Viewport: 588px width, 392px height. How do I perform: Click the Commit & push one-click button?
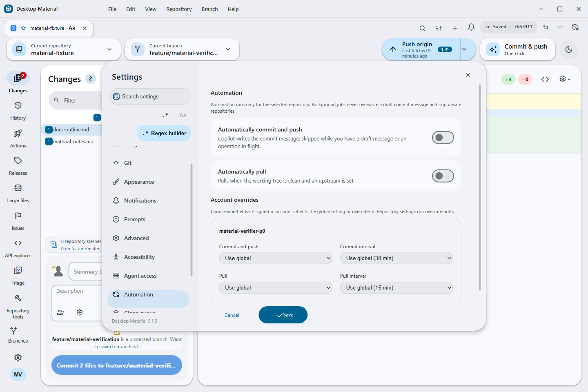click(x=518, y=49)
